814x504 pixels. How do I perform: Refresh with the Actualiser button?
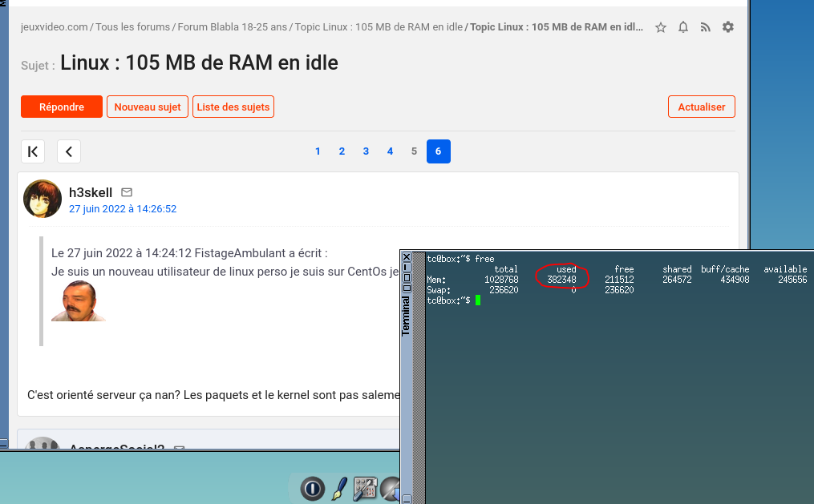[x=701, y=107]
